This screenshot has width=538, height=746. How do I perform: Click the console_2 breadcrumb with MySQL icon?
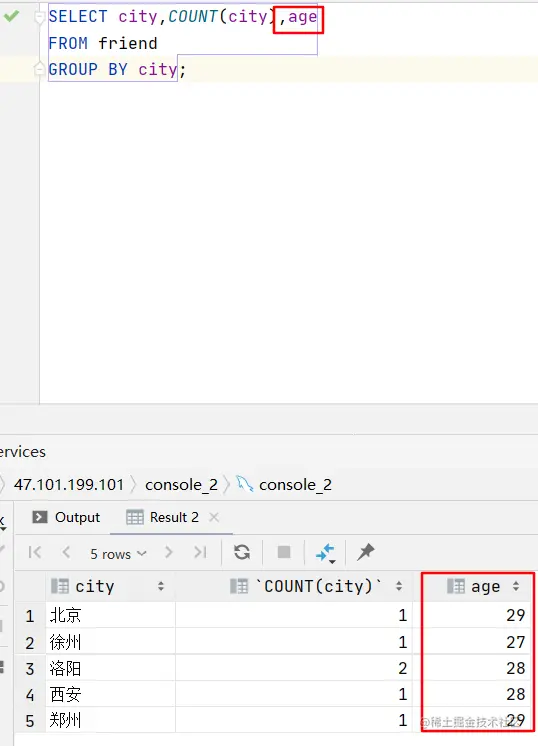295,485
